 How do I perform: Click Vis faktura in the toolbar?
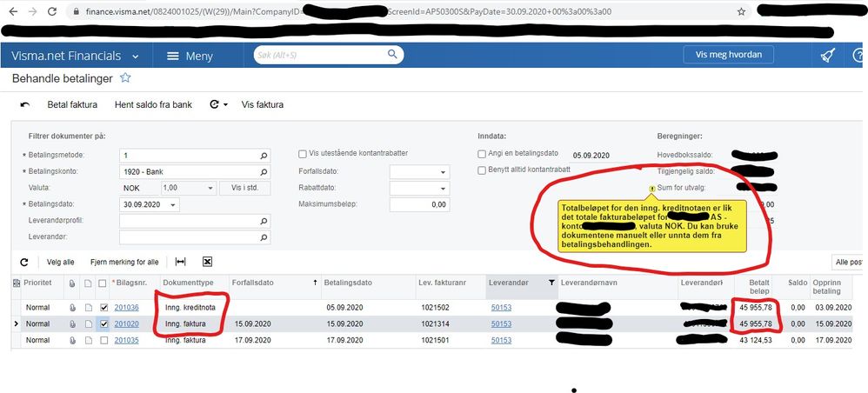click(x=263, y=104)
